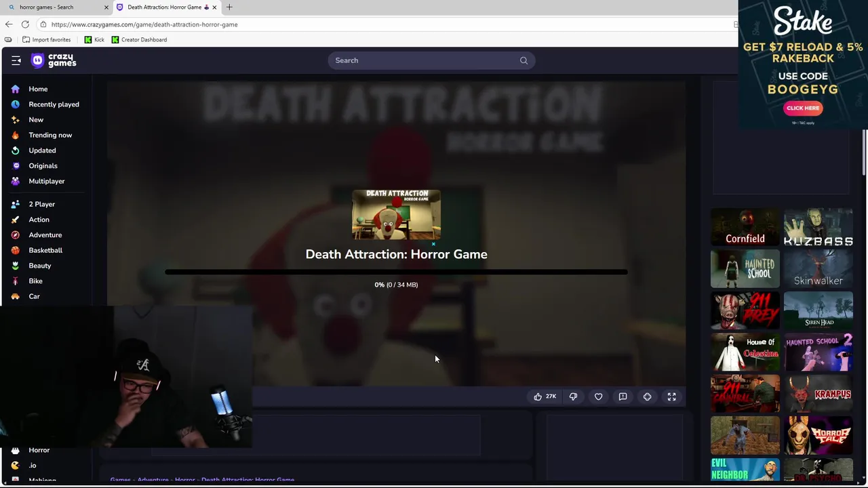Viewport: 868px width, 488px height.
Task: Click the Adventure compass icon
Action: (x=15, y=235)
